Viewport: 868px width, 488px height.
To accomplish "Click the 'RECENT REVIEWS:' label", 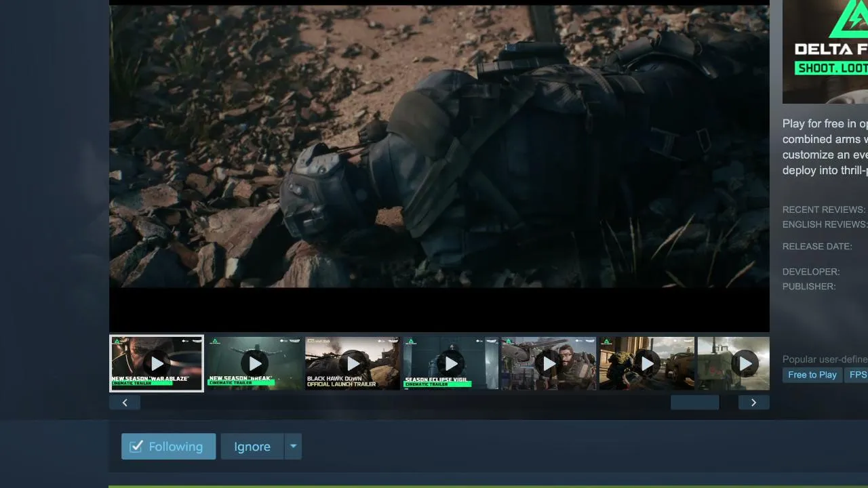I will click(x=824, y=209).
